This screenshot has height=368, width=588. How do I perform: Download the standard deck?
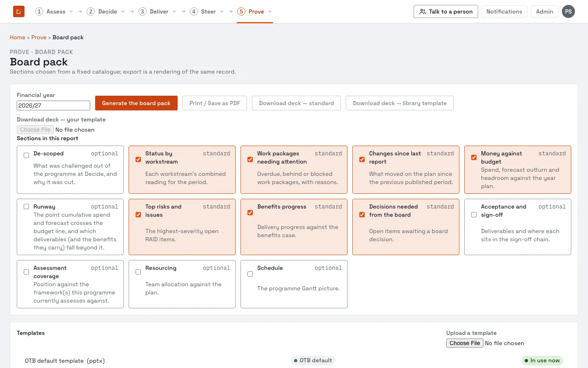tap(296, 103)
